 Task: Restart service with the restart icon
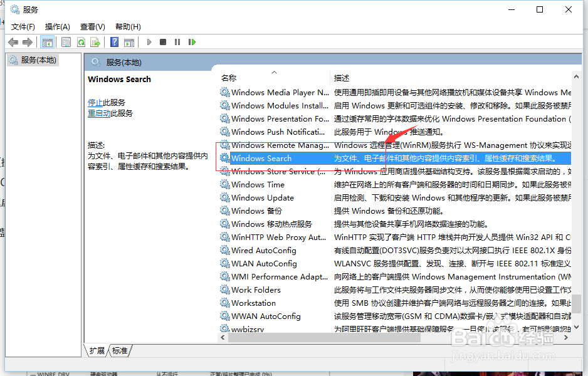[192, 42]
